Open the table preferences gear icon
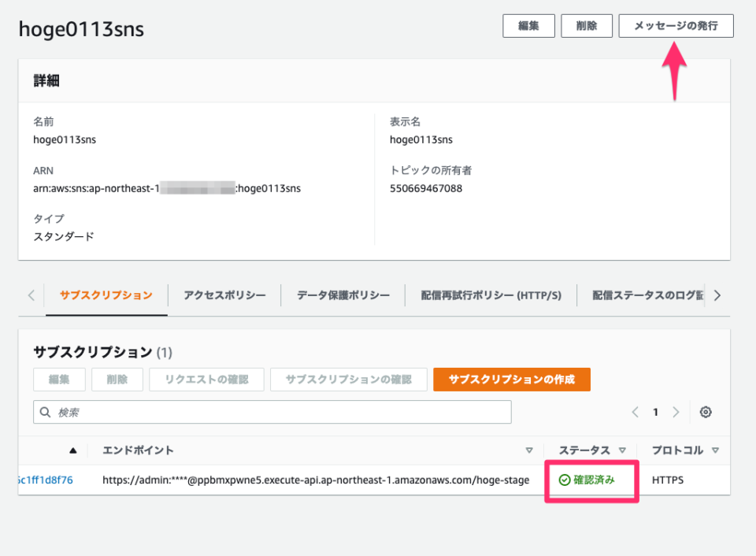Viewport: 756px width, 556px height. [706, 412]
